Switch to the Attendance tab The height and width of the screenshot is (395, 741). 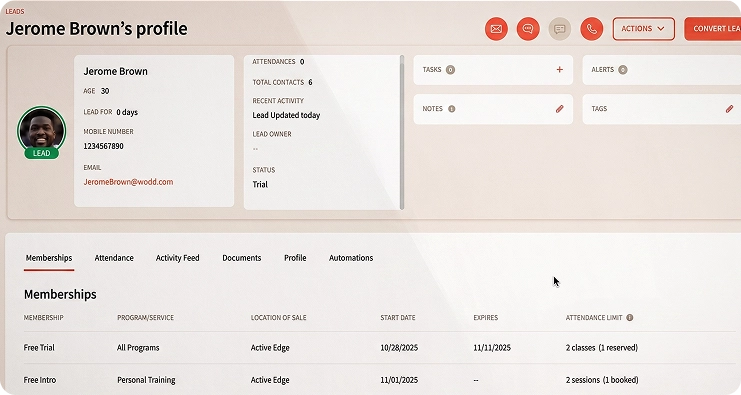(x=114, y=258)
